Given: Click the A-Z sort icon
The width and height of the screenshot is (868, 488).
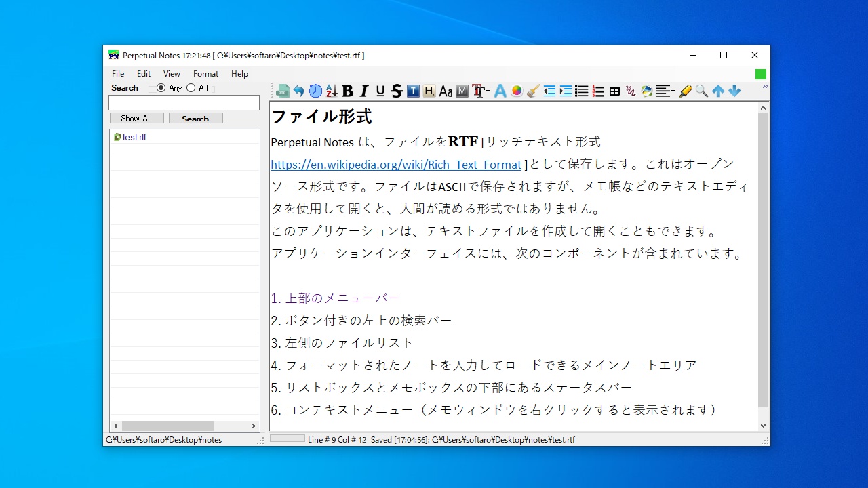Looking at the screenshot, I should (332, 91).
